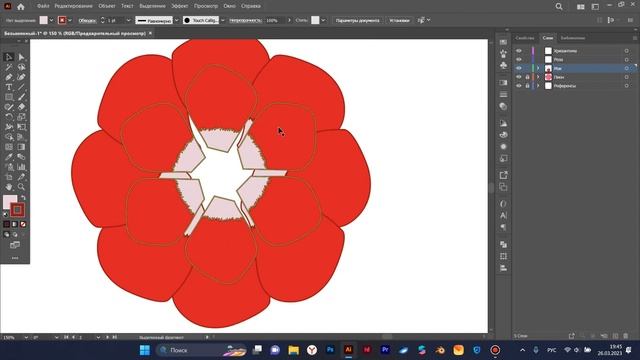
Task: Open the zoom level dropdown in status bar
Action: click(x=26, y=338)
